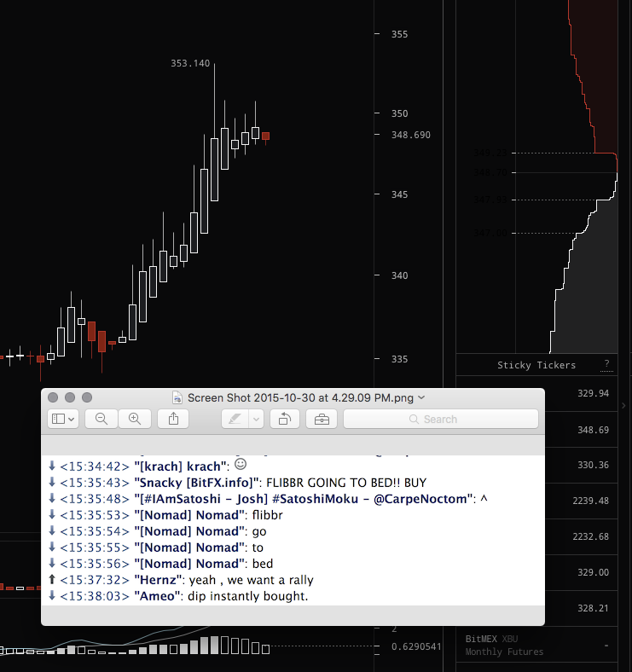
Task: Open the Share menu in Preview
Action: [173, 419]
